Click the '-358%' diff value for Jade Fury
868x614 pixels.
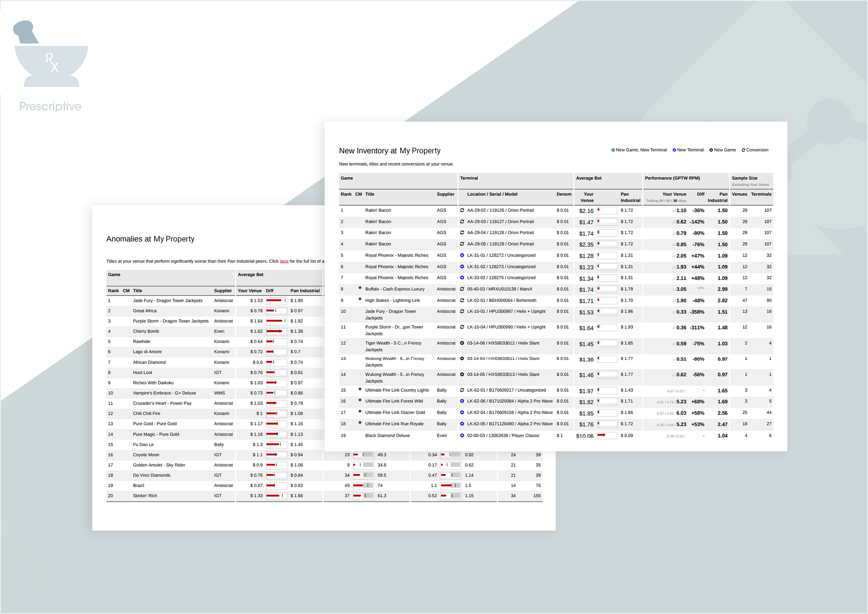(x=697, y=312)
